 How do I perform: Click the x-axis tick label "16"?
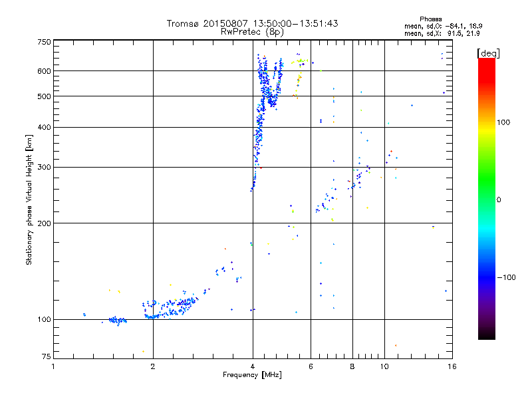[452, 366]
